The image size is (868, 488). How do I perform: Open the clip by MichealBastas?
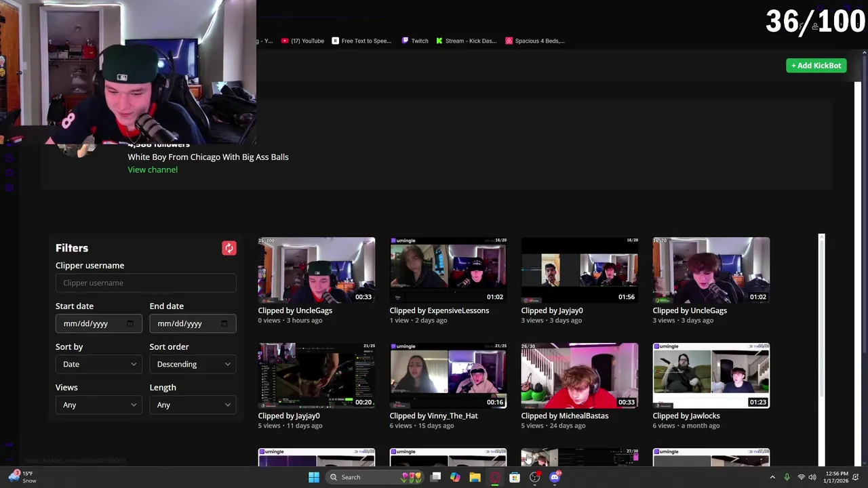pyautogui.click(x=579, y=375)
